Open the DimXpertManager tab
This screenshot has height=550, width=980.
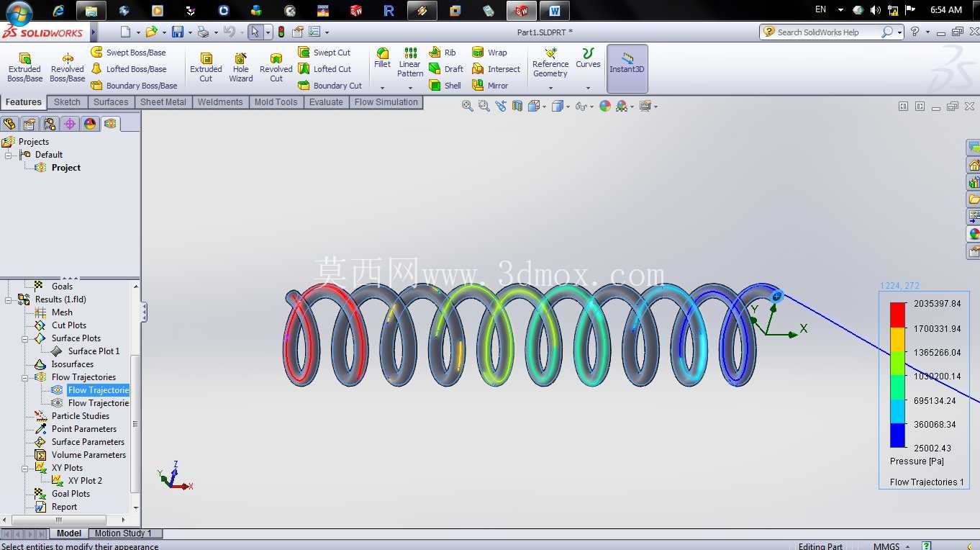click(70, 124)
